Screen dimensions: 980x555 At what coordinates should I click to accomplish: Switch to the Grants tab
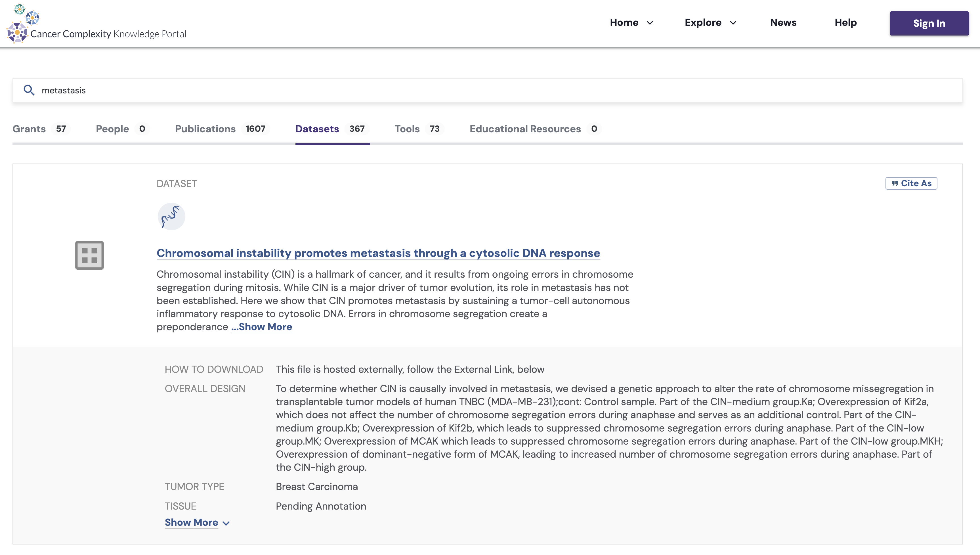(40, 129)
